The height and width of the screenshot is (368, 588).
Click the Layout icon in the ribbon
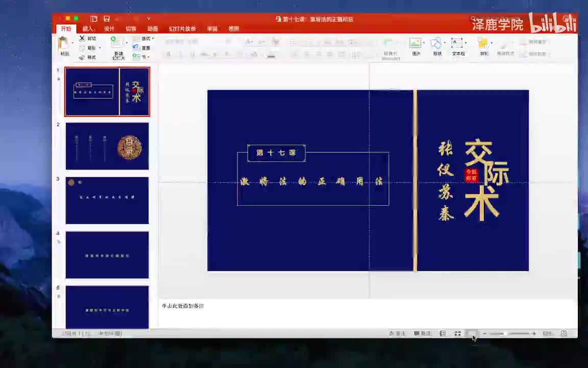tap(136, 38)
